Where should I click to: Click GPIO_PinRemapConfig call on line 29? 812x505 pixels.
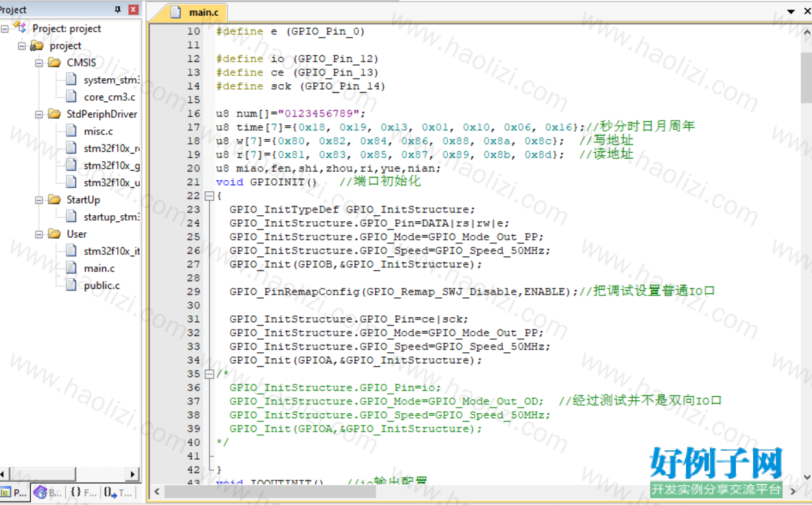[x=404, y=292]
